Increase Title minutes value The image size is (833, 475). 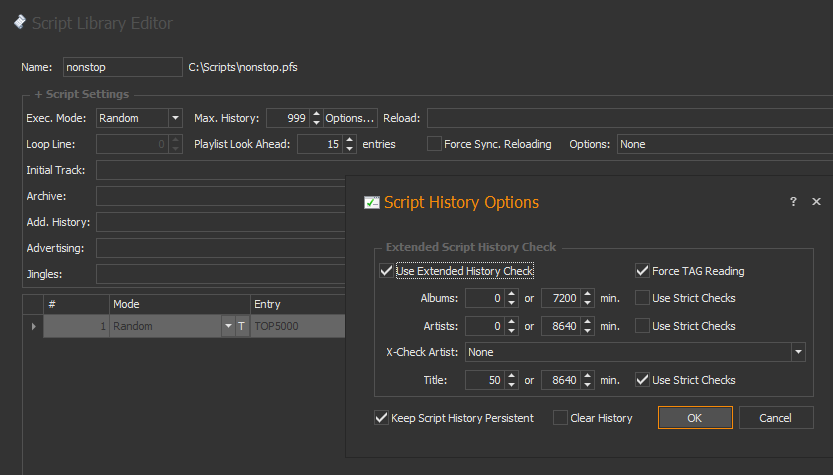click(587, 376)
